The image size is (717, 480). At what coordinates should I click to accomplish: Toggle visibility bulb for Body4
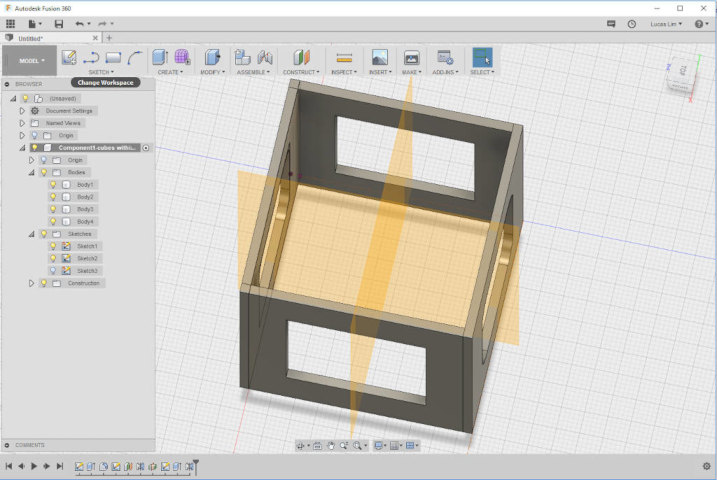[53, 222]
